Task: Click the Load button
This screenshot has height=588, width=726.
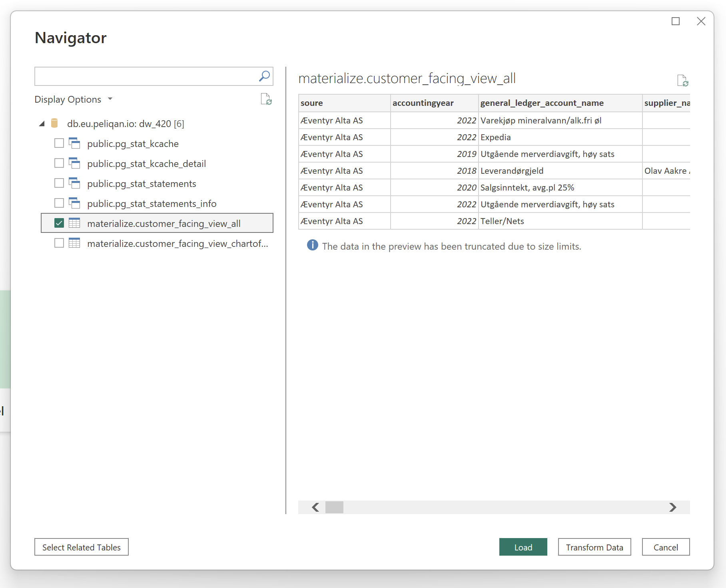Action: coord(523,547)
